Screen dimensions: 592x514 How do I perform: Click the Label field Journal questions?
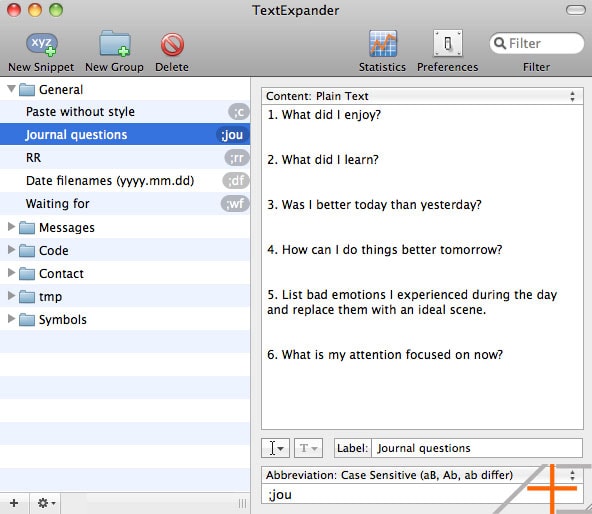click(476, 448)
